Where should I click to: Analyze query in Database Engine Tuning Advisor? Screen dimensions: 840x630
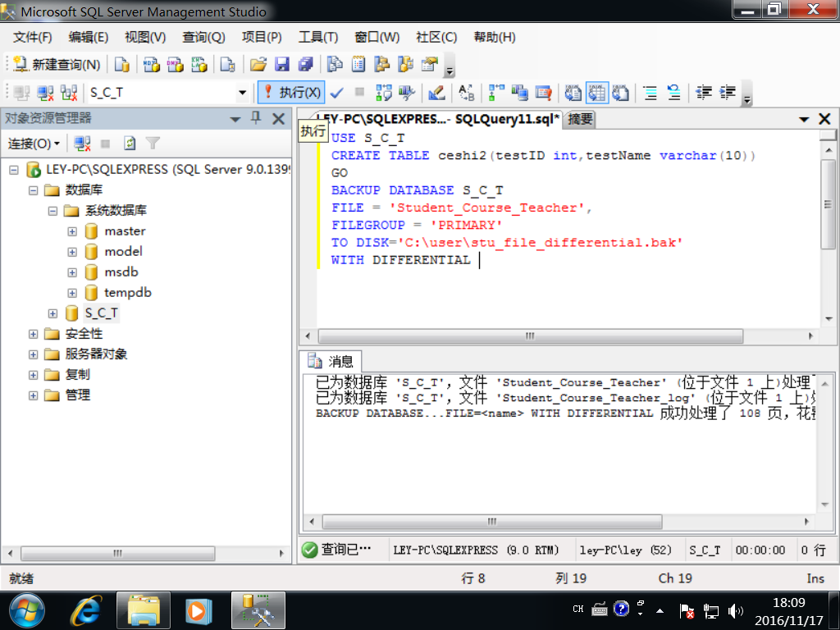[407, 93]
